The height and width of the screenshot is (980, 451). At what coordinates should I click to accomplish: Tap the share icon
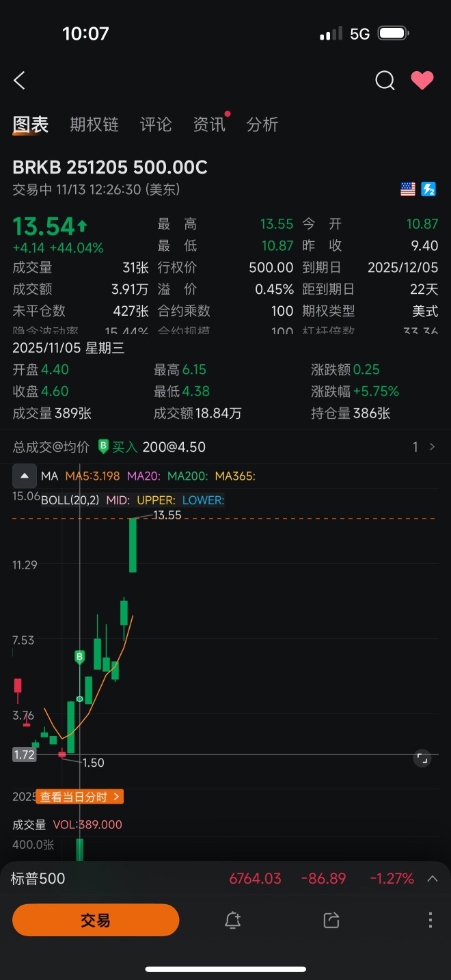pyautogui.click(x=331, y=921)
